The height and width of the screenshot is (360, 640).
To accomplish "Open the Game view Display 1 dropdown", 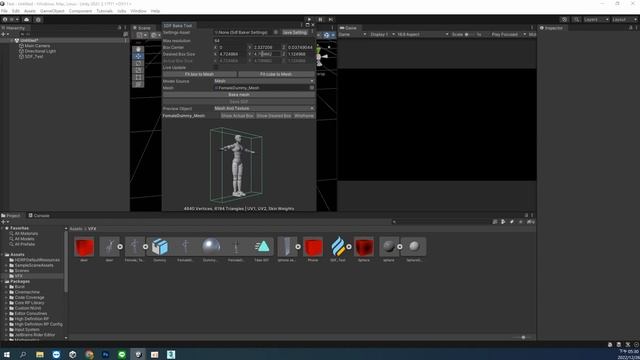I will (x=382, y=34).
